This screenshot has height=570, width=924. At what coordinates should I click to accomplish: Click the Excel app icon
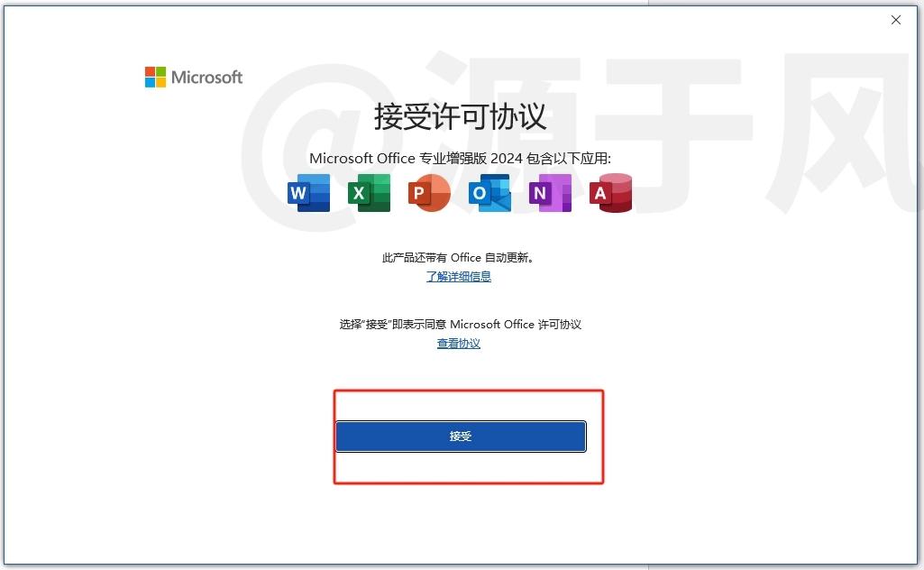pyautogui.click(x=369, y=193)
